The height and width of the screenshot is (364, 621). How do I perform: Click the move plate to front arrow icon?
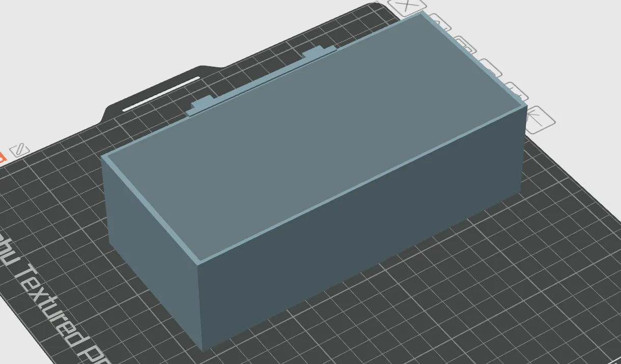pos(539,120)
